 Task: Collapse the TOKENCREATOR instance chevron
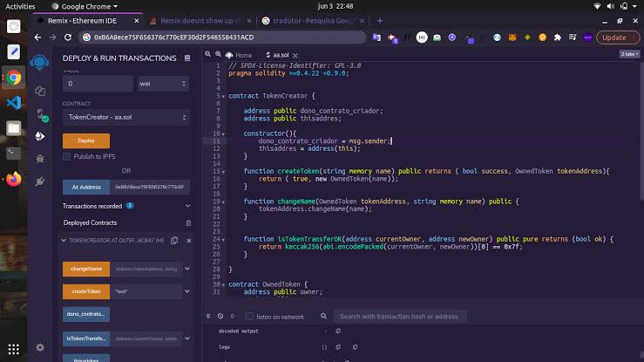pyautogui.click(x=64, y=241)
